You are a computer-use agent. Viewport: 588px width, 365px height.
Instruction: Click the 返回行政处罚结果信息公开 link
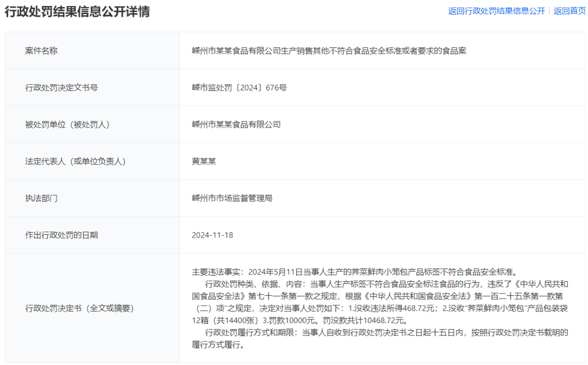496,11
